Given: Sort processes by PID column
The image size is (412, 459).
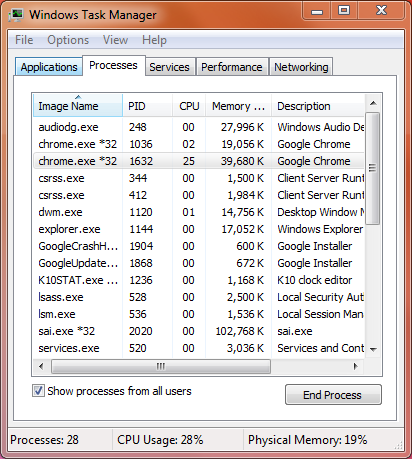Looking at the screenshot, I should (x=148, y=106).
